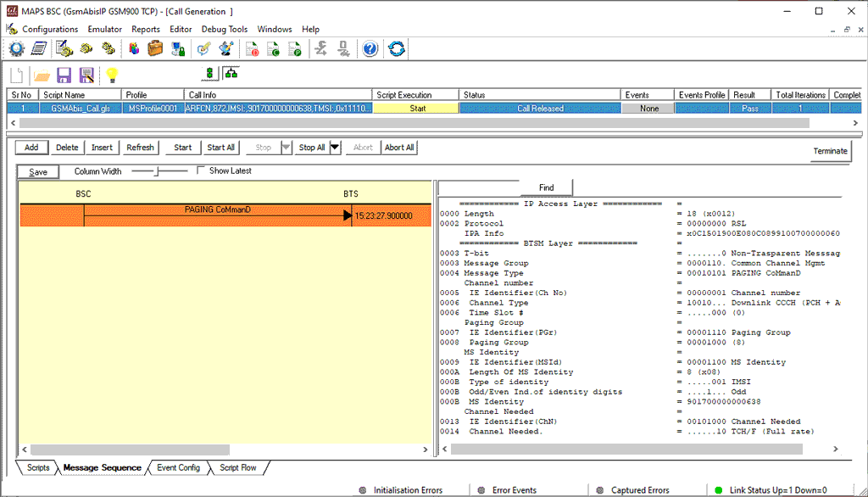868x497 pixels.
Task: Click the decode pane horizontal scrollbar
Action: pyautogui.click(x=626, y=450)
